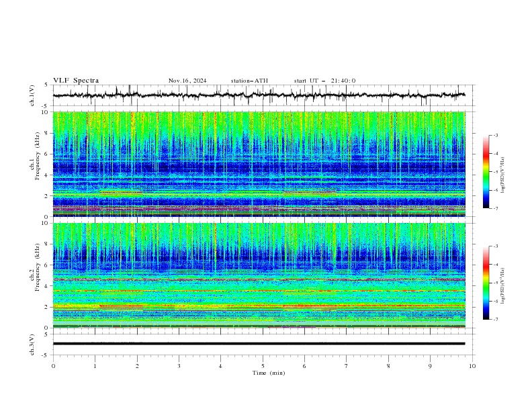
Task: Click the 'ch.3(V)' axis label
Action: 32,345
